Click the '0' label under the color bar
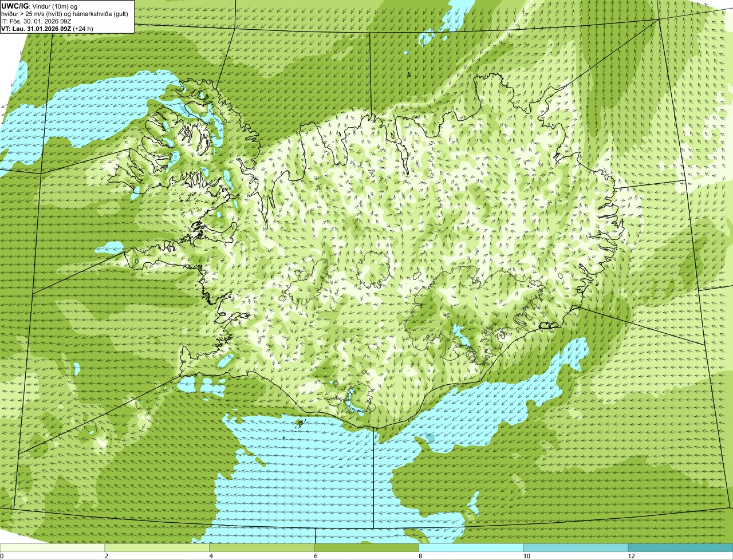733x560 pixels. [x=2, y=556]
